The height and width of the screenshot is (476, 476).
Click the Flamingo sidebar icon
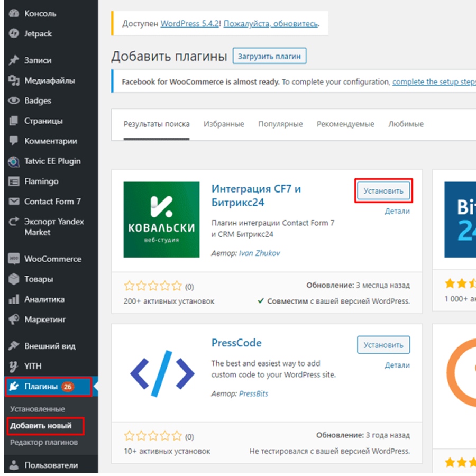[x=14, y=181]
